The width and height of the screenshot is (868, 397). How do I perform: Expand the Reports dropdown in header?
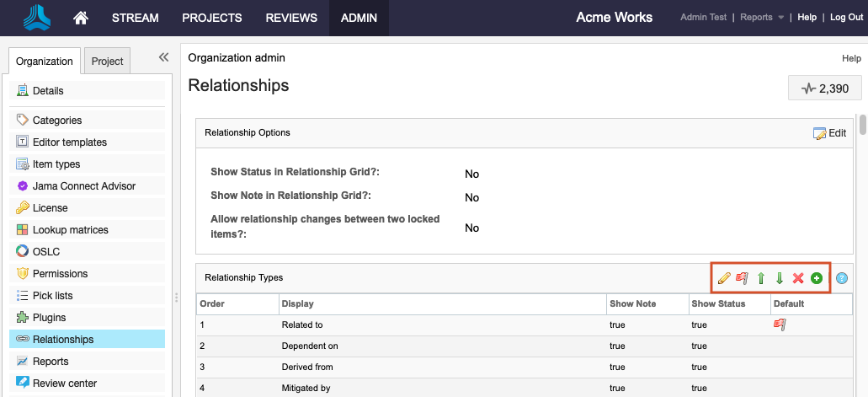point(762,17)
